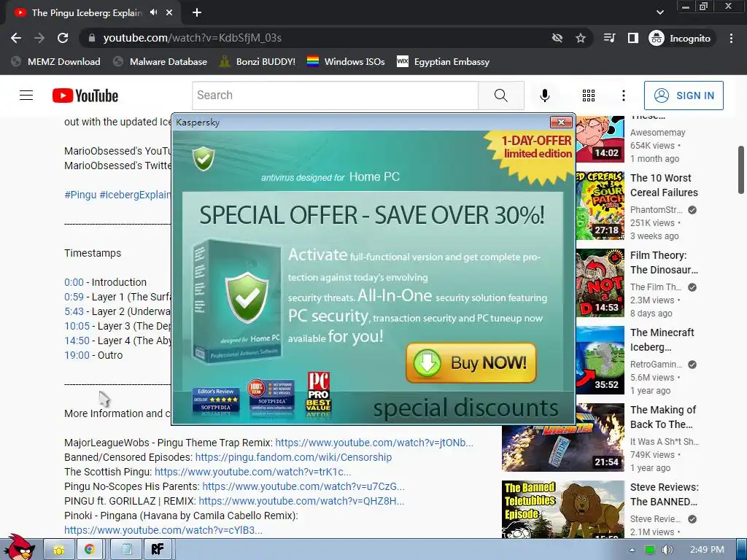This screenshot has width=747, height=560.
Task: Click the #Pingu hashtag
Action: pos(80,195)
